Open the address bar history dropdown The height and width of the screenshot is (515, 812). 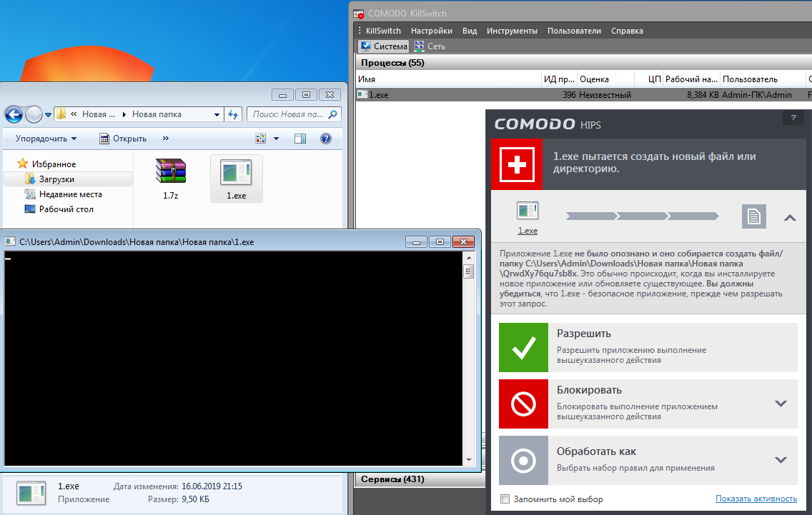coord(217,114)
